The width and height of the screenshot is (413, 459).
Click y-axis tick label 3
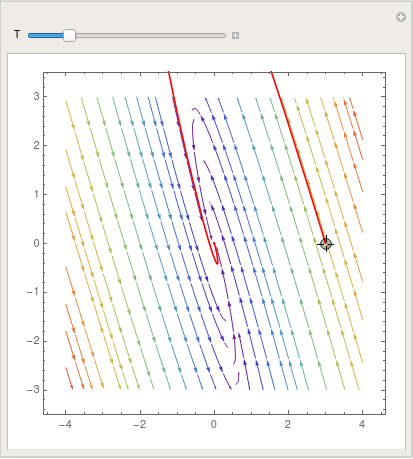(36, 96)
